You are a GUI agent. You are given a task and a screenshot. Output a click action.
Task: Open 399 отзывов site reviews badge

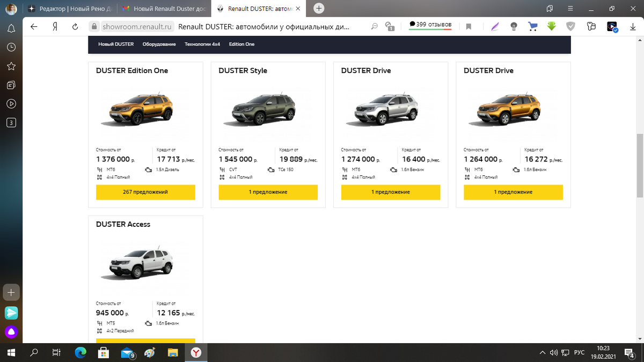(x=430, y=25)
